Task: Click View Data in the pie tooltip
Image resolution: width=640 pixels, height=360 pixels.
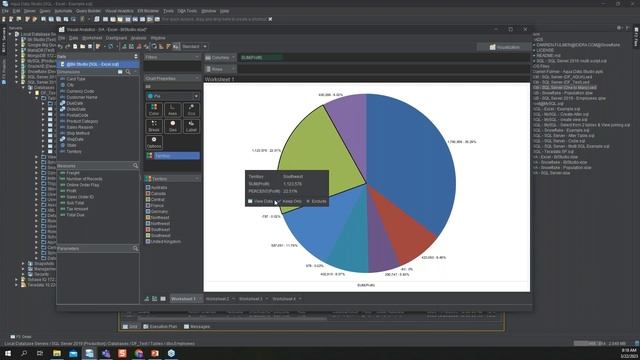Action: pos(260,201)
